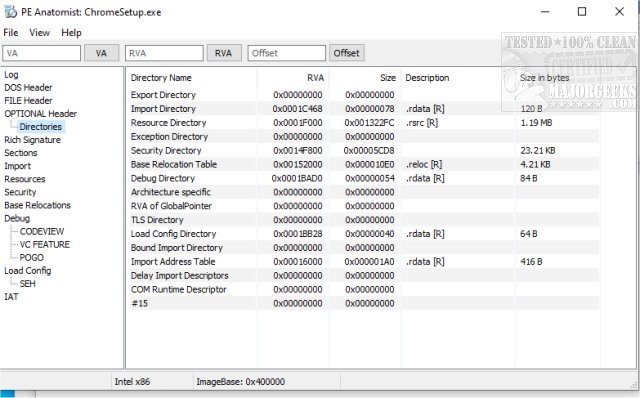
Task: Click the VA button
Action: [x=101, y=53]
